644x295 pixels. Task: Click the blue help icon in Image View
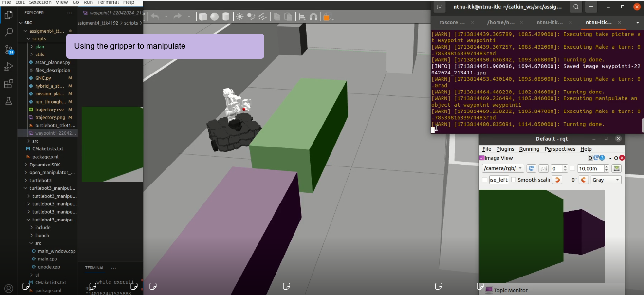coord(602,158)
